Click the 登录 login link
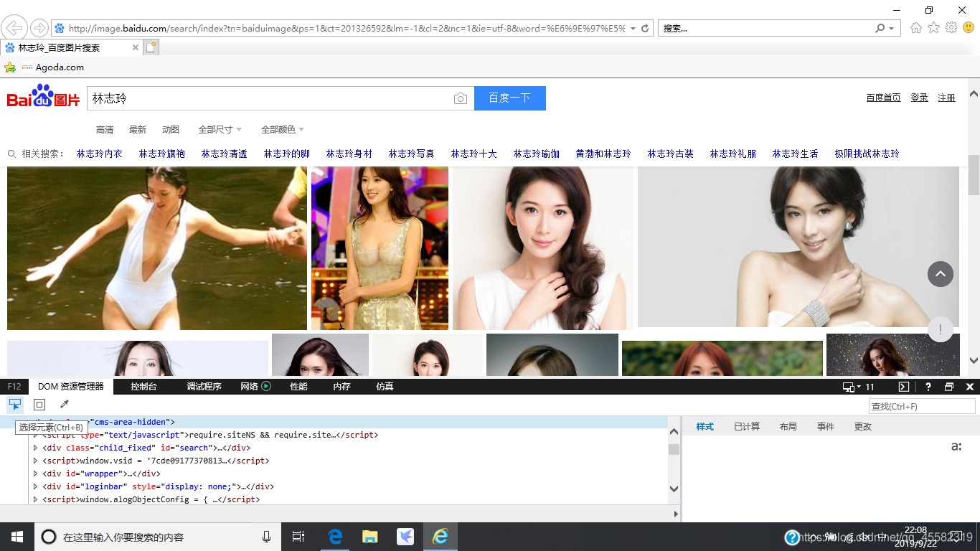This screenshot has height=551, width=980. (920, 98)
